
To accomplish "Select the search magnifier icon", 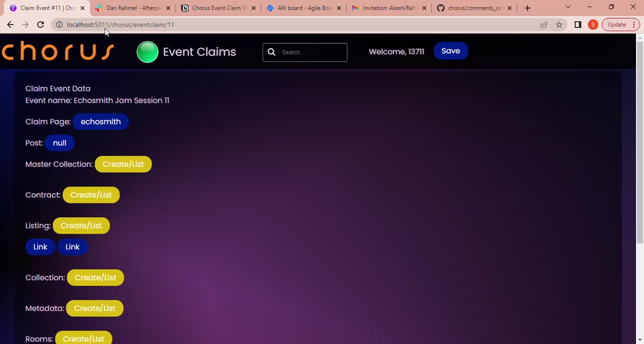I will pyautogui.click(x=271, y=52).
